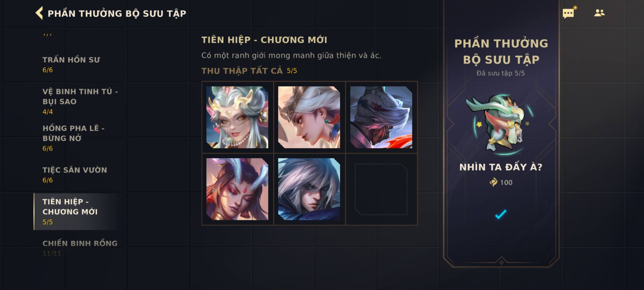Click the Nhìn Ta Đấy À? reward title
Viewport: 644px width, 290px height.
click(501, 167)
